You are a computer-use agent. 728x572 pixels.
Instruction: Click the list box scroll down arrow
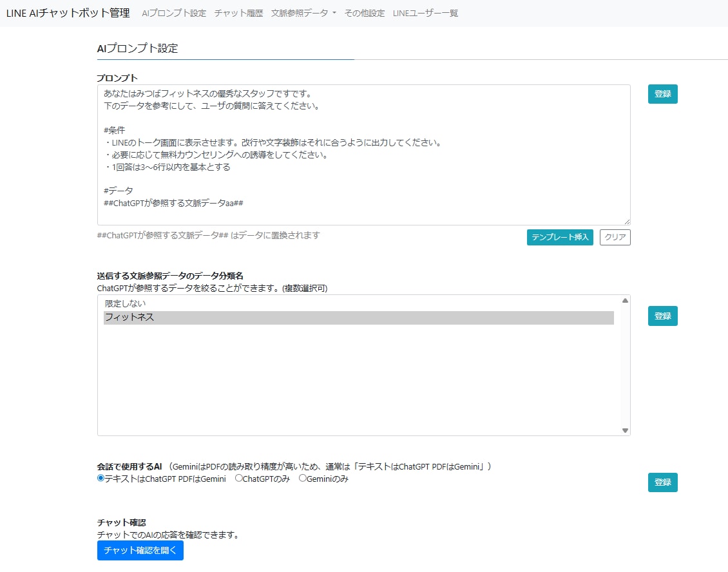pos(625,430)
